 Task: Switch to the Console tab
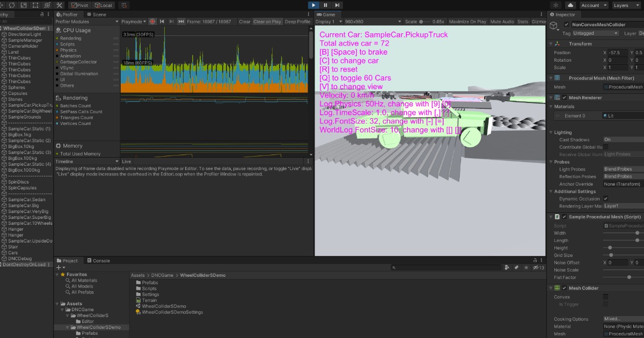(x=99, y=261)
